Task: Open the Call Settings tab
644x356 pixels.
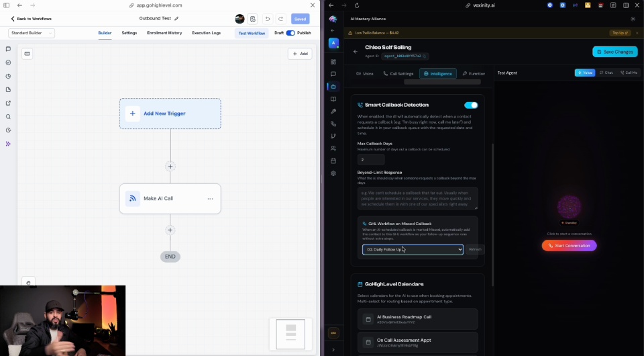Action: 398,74
